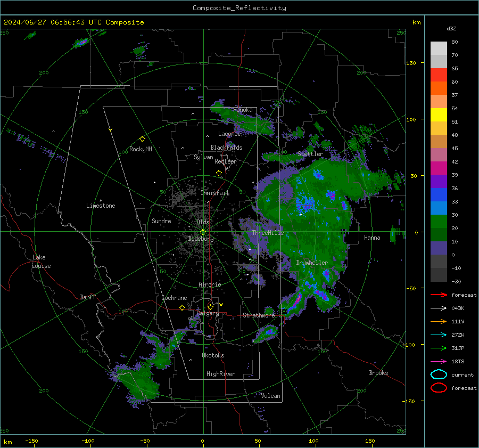479x448 pixels.
Task: Click the Composite_Reflectivity title
Action: 240,8
